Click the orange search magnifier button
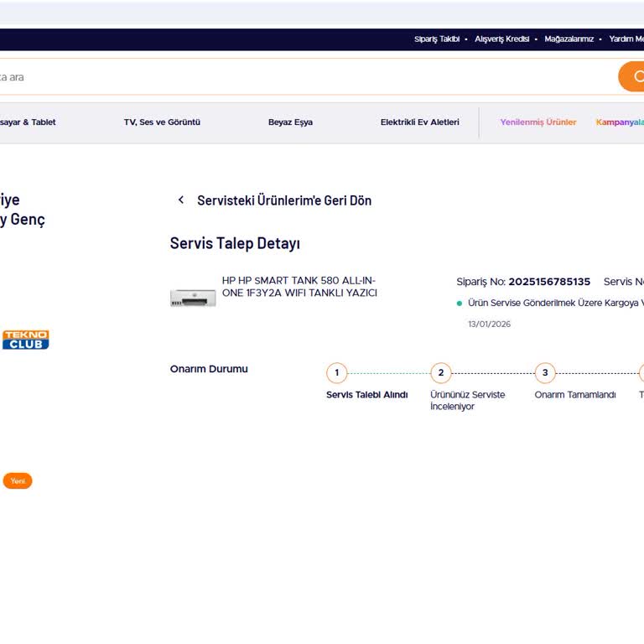 tap(633, 76)
